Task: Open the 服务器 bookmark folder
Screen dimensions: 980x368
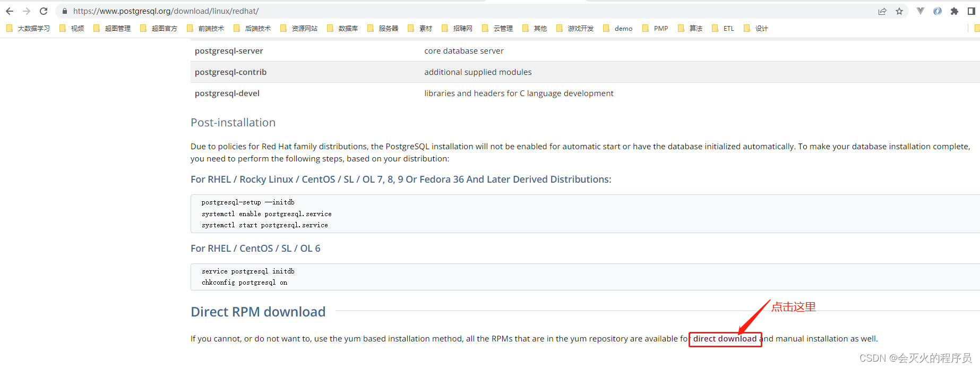Action: 383,29
